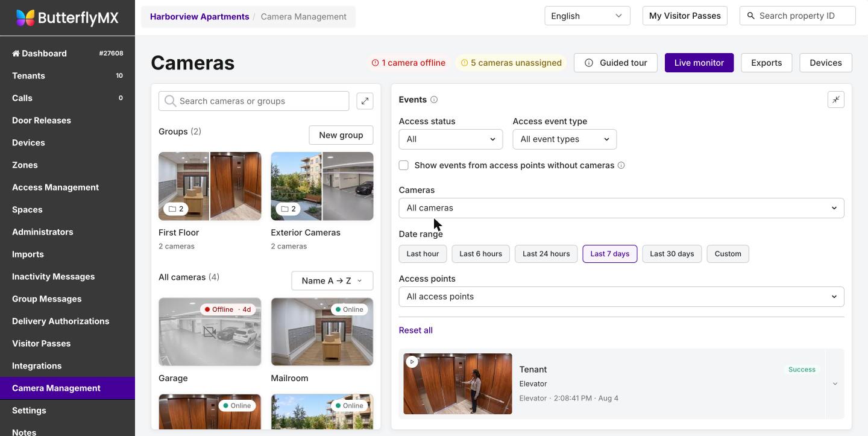Select Last hour date range
Viewport: 868px width, 436px height.
pyautogui.click(x=423, y=254)
